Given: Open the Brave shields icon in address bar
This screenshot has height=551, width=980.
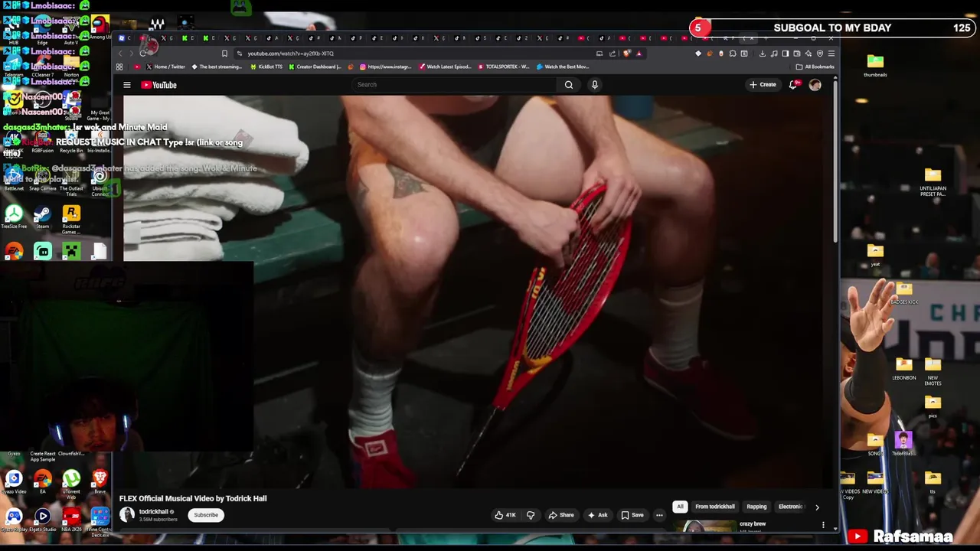Looking at the screenshot, I should click(627, 54).
